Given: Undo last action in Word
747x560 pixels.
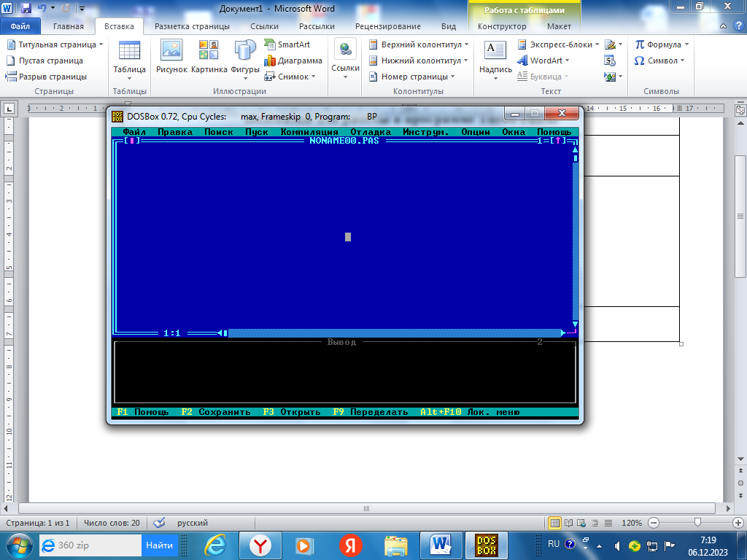Looking at the screenshot, I should [x=42, y=8].
